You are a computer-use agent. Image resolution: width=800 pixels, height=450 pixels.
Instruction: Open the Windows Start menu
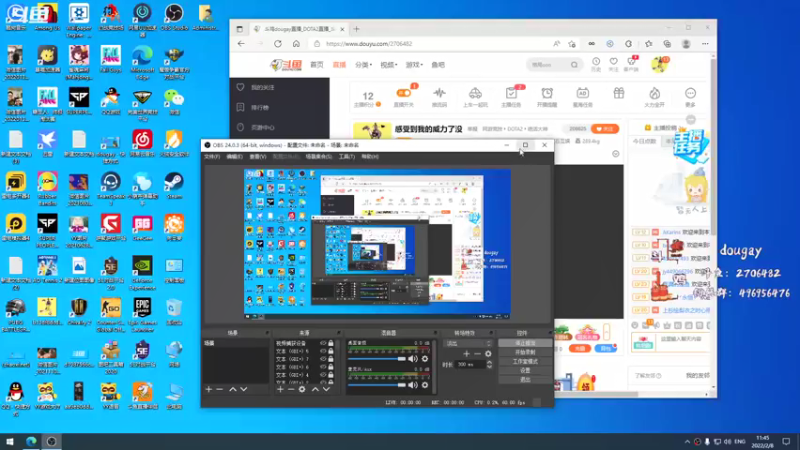click(10, 442)
